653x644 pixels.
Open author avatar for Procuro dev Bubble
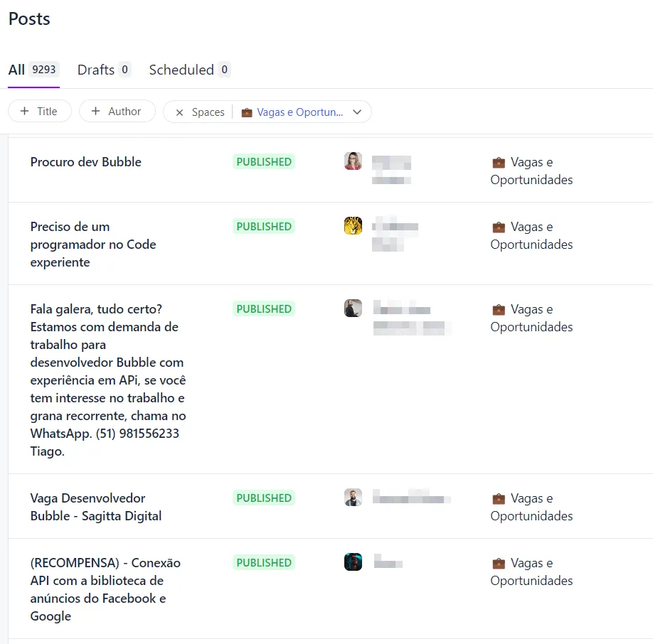pos(353,161)
